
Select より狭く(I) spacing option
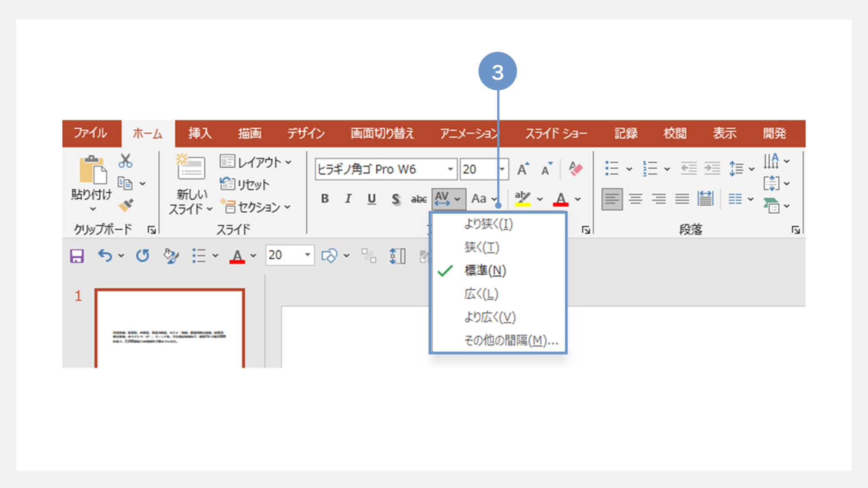click(x=498, y=224)
